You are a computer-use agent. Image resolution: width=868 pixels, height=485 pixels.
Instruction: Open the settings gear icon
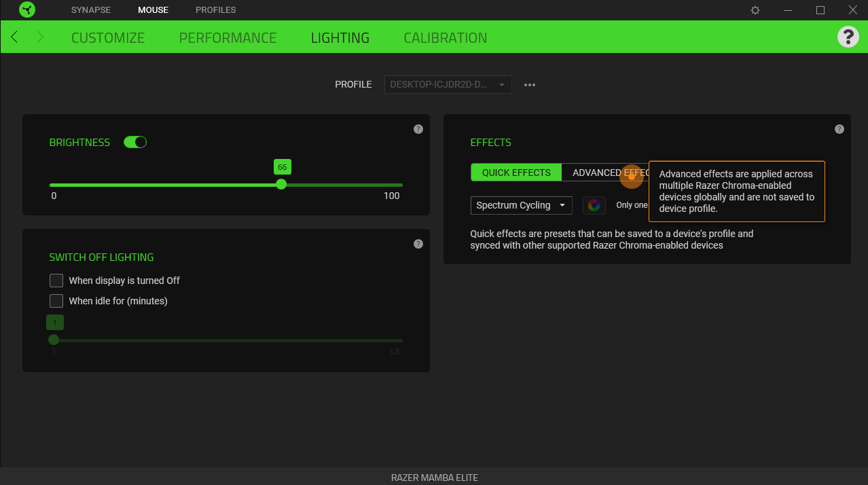point(755,10)
